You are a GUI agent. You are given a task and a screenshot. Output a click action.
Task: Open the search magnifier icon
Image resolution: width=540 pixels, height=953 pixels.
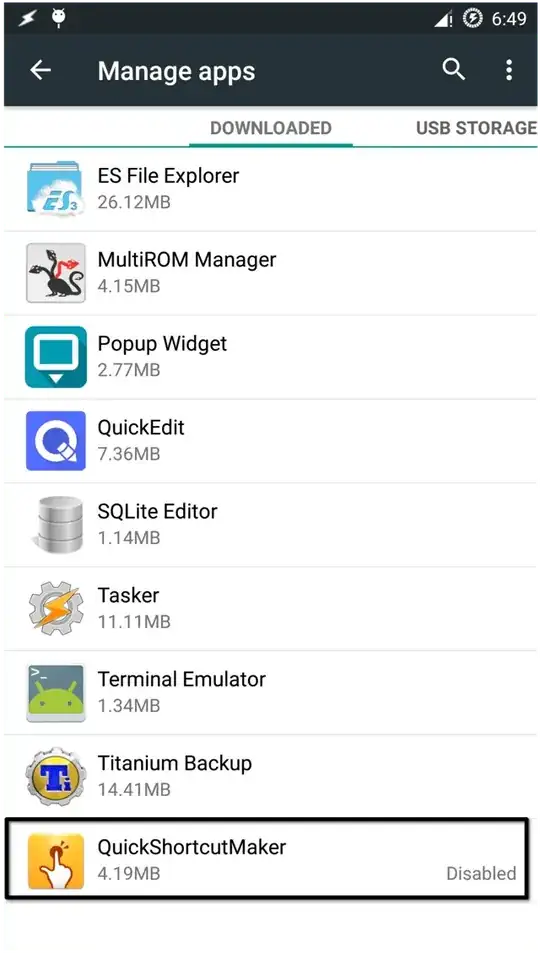(454, 71)
